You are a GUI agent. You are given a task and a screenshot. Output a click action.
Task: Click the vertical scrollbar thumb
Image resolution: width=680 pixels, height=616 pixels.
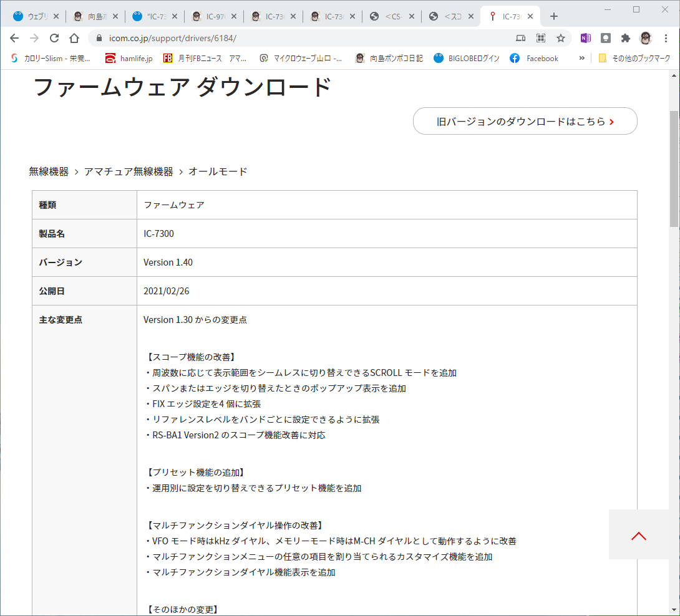click(x=674, y=169)
